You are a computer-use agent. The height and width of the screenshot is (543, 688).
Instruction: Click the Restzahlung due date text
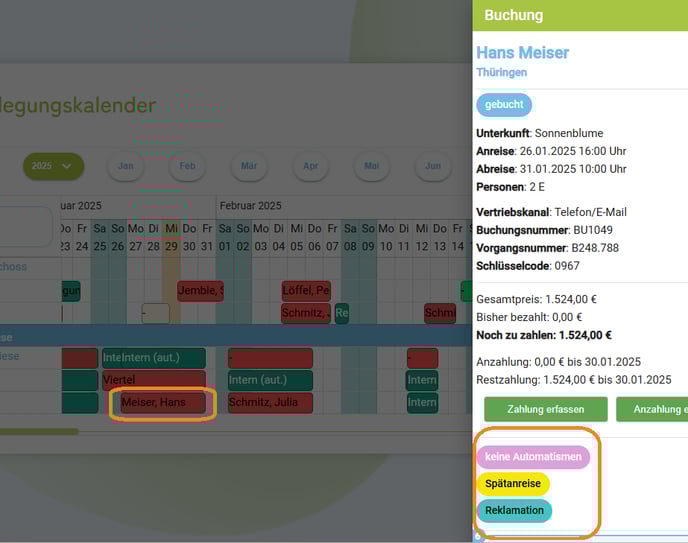(x=574, y=380)
